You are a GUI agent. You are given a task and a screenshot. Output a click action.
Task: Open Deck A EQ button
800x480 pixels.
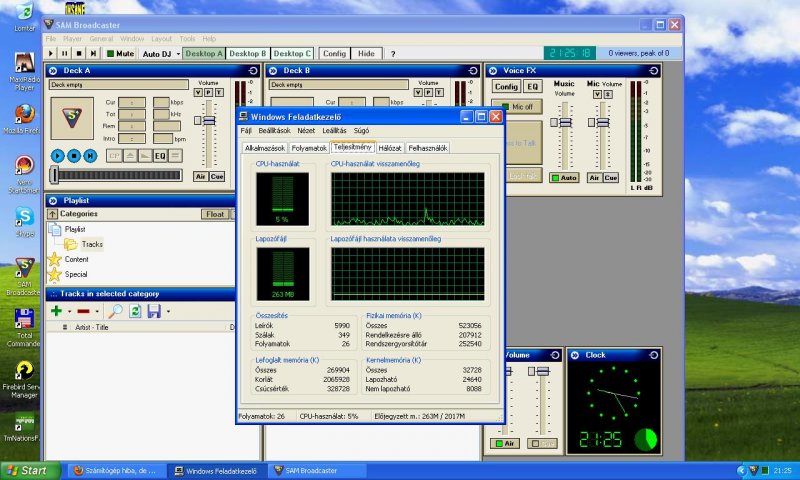pos(160,156)
